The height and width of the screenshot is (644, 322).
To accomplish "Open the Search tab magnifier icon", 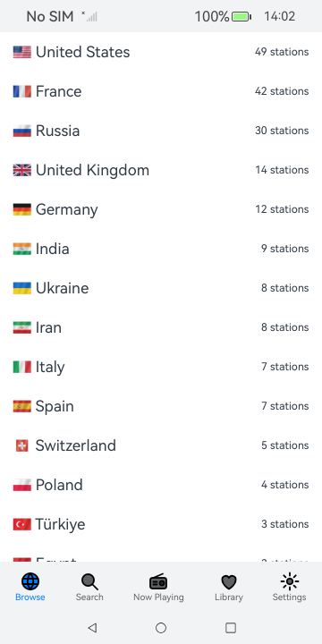I will click(89, 581).
